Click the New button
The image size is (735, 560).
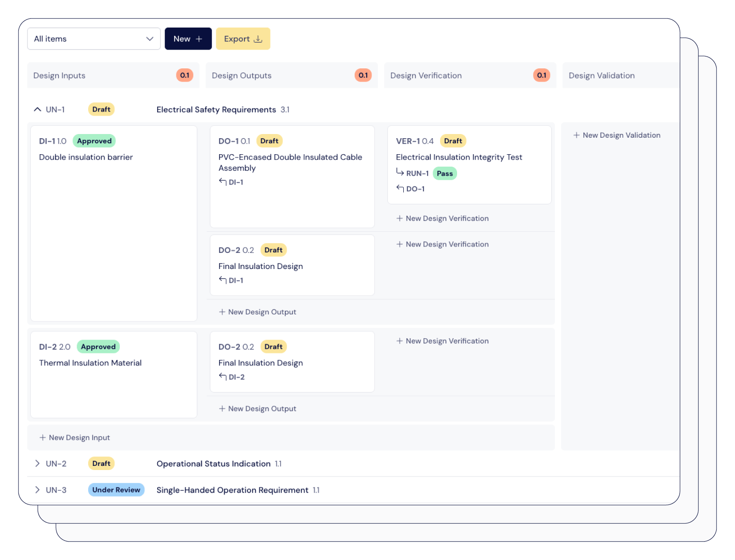[x=188, y=39]
